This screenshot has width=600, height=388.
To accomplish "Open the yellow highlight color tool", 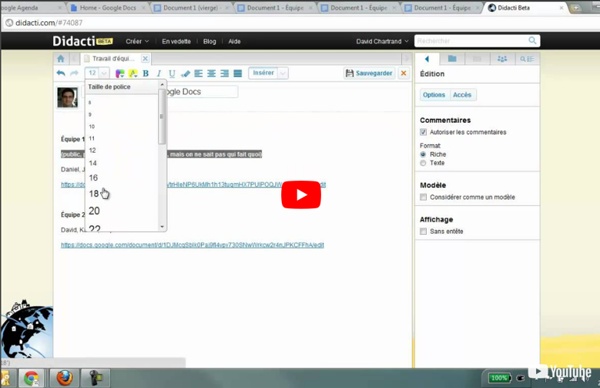I will click(133, 73).
